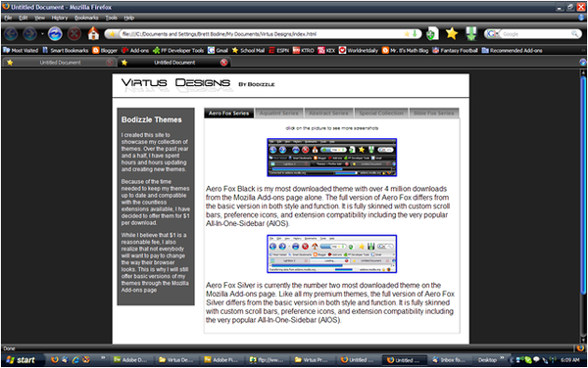Switch to the inactive Untitled Document tab
Viewport: 588px width, 368px height.
[x=60, y=63]
